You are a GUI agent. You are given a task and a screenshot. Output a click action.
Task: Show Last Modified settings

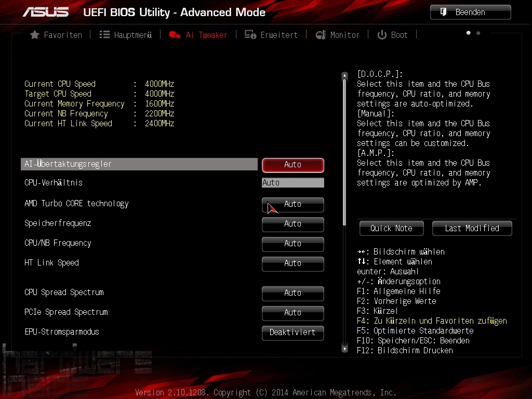point(472,229)
